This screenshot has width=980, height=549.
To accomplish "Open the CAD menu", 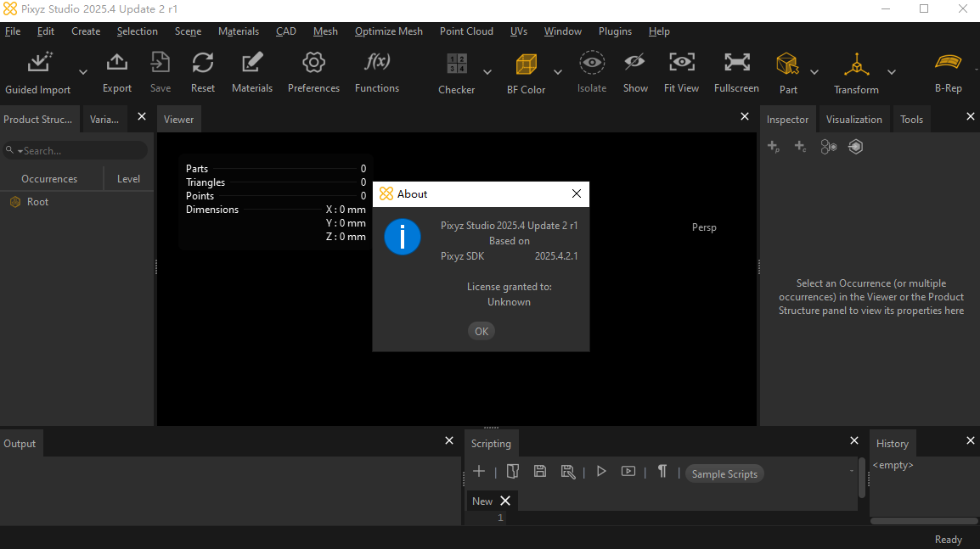I will (x=285, y=31).
